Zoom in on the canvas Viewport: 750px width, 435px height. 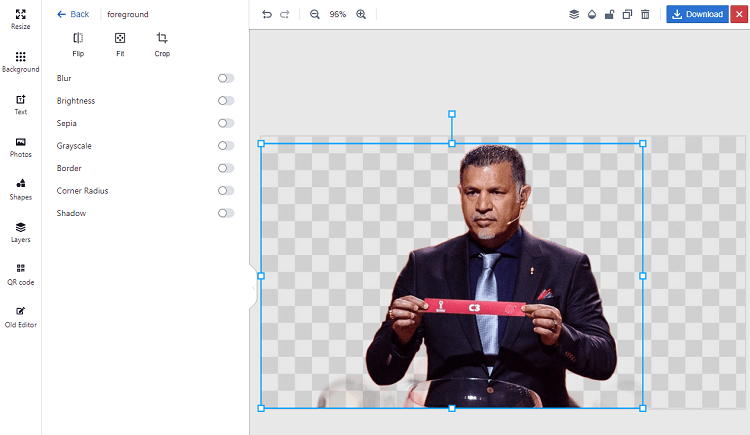(361, 14)
